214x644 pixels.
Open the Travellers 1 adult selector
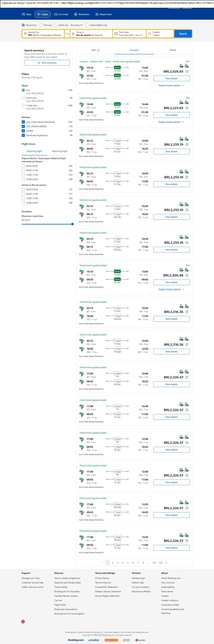[x=160, y=34]
